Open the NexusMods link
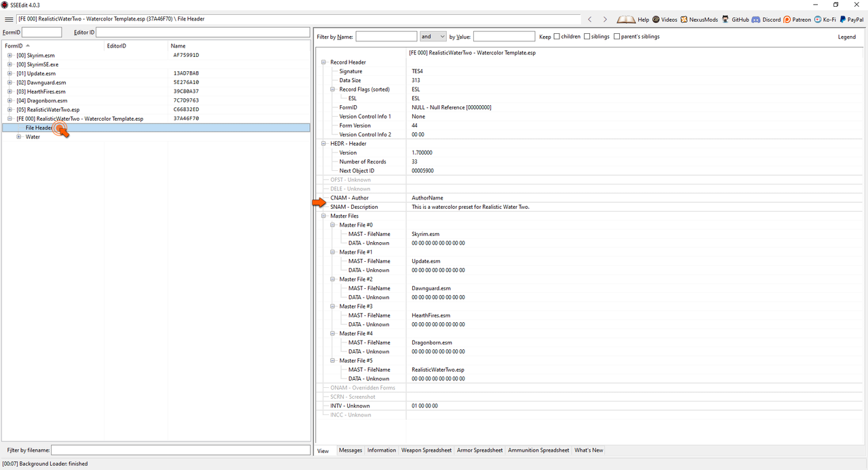This screenshot has height=470, width=868. 699,20
